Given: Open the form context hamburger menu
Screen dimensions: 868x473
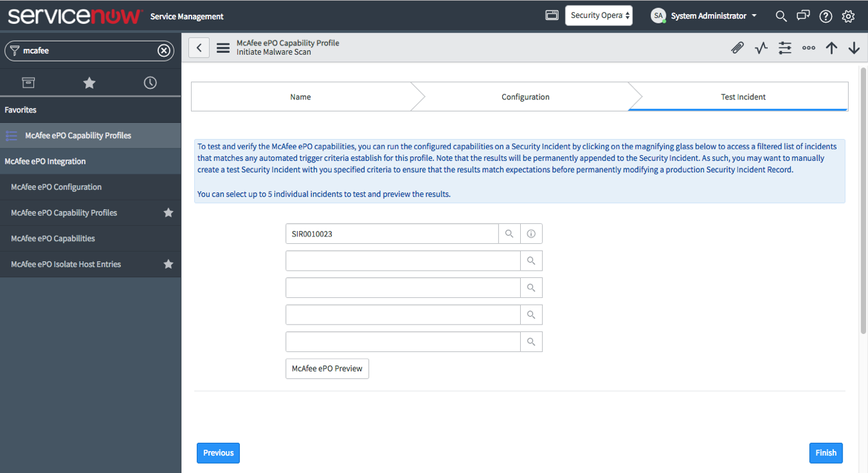Looking at the screenshot, I should pyautogui.click(x=223, y=48).
